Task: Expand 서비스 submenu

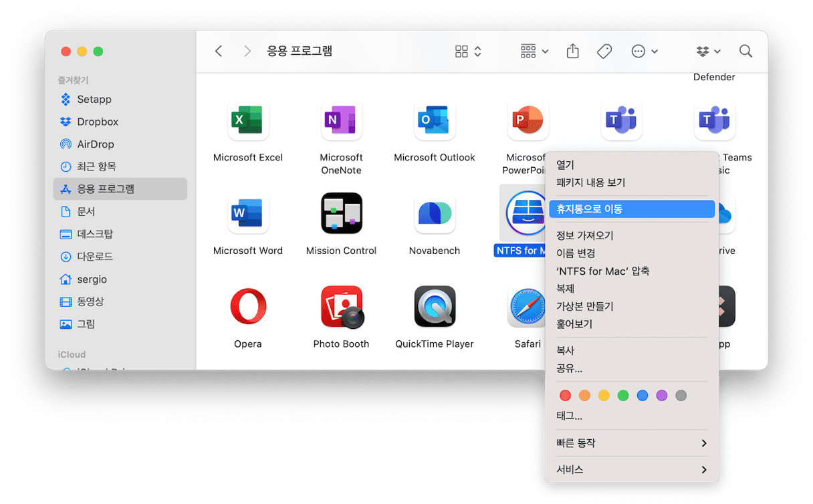Action: 632,470
